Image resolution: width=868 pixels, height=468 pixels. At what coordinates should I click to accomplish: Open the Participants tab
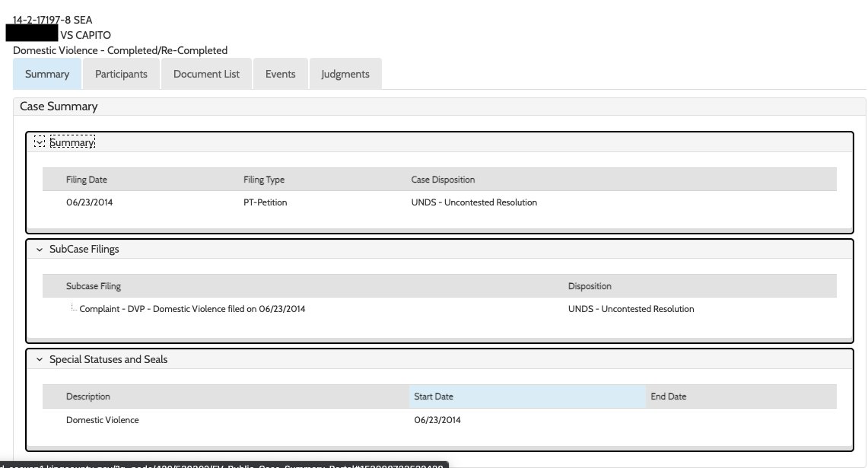click(121, 74)
